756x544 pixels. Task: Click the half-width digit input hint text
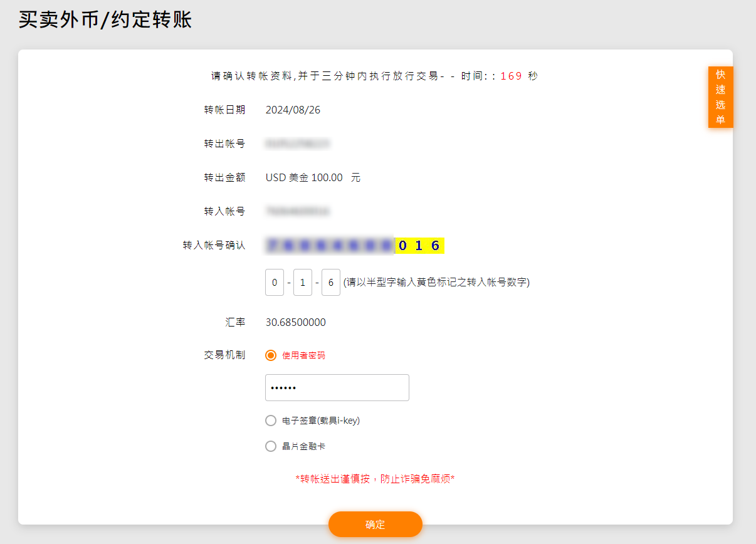[436, 283]
